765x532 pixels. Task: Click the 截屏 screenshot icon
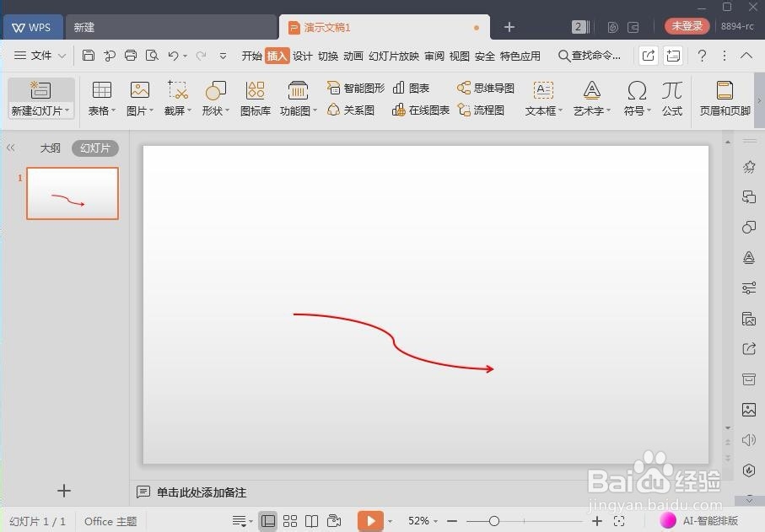pos(178,90)
